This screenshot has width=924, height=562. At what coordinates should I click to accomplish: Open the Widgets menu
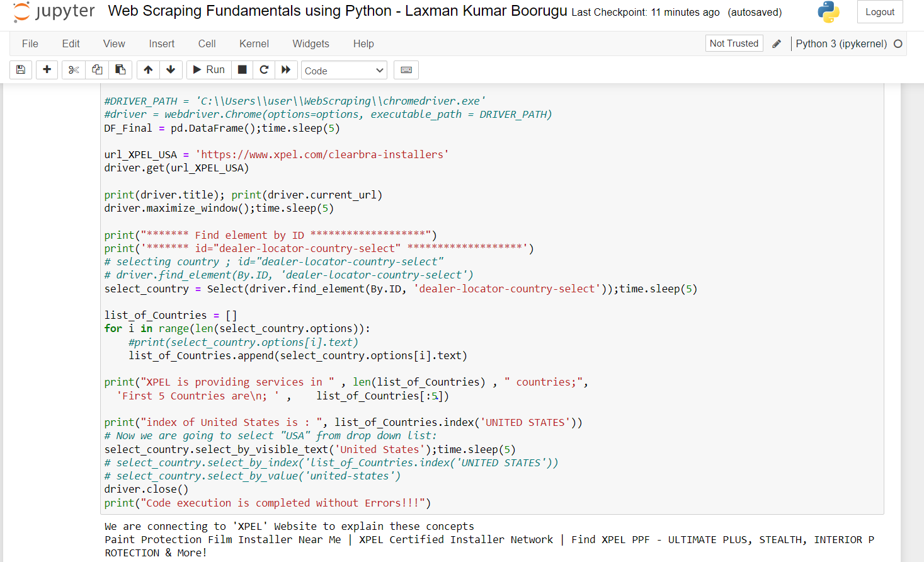(x=311, y=43)
